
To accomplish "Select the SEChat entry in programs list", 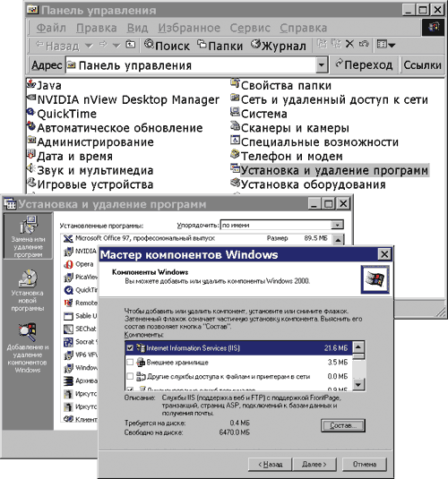I will (80, 329).
